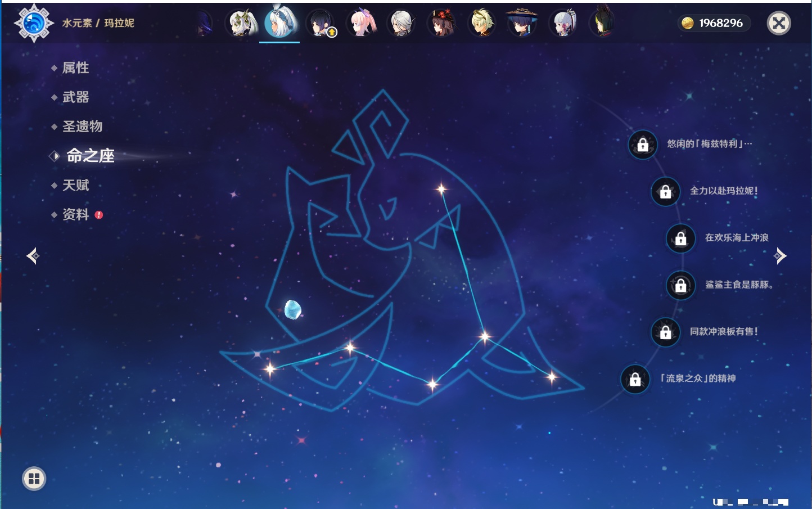Click the lock icon for 同款冲浪板有售!
The width and height of the screenshot is (812, 509).
tap(665, 332)
